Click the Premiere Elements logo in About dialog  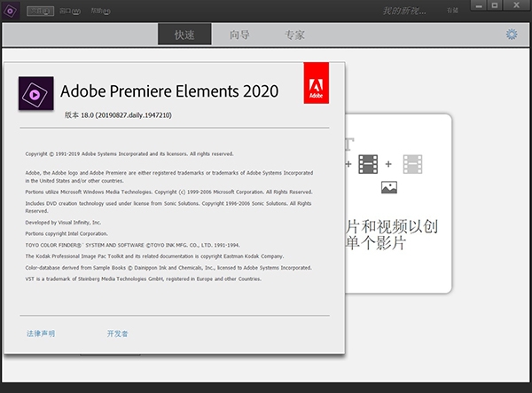tap(35, 93)
